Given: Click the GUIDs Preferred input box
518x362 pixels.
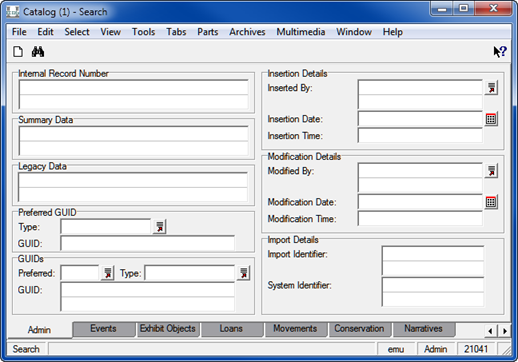Looking at the screenshot, I should pos(80,273).
